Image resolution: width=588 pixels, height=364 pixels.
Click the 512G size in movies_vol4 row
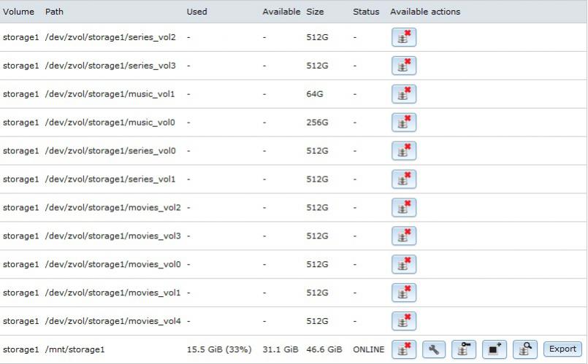(x=317, y=321)
